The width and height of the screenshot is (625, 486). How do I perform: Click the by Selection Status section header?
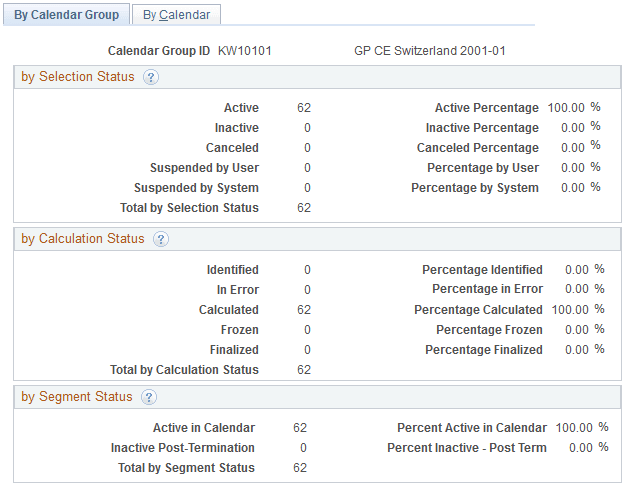[x=78, y=78]
